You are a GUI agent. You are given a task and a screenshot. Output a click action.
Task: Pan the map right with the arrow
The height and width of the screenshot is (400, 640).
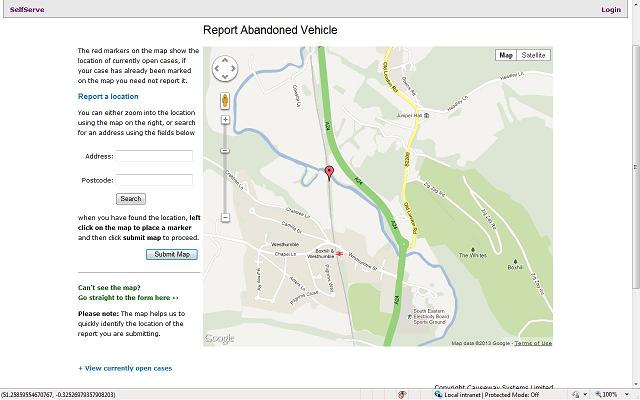click(233, 69)
